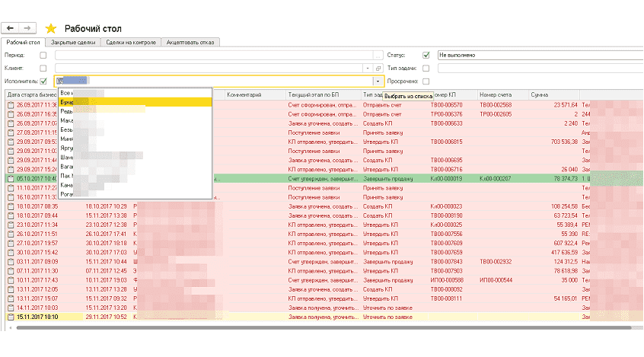Switch to the Рабочий стол tab
The image size is (644, 357).
(x=23, y=43)
